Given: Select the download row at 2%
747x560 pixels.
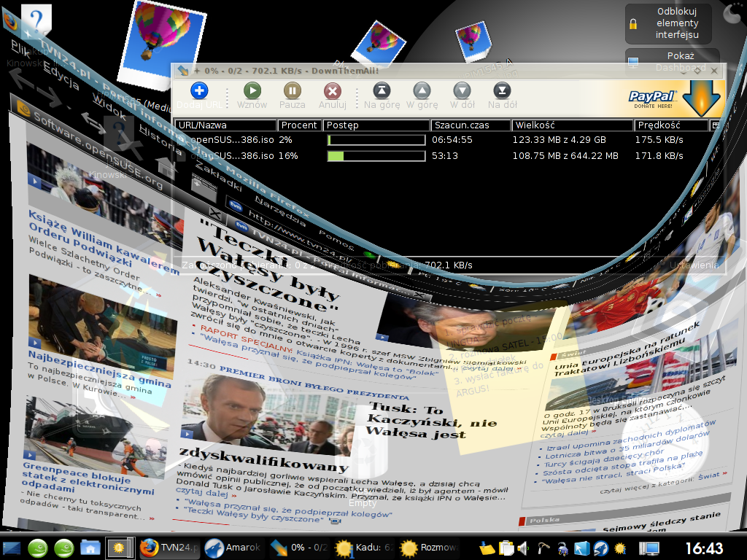Looking at the screenshot, I should point(448,140).
